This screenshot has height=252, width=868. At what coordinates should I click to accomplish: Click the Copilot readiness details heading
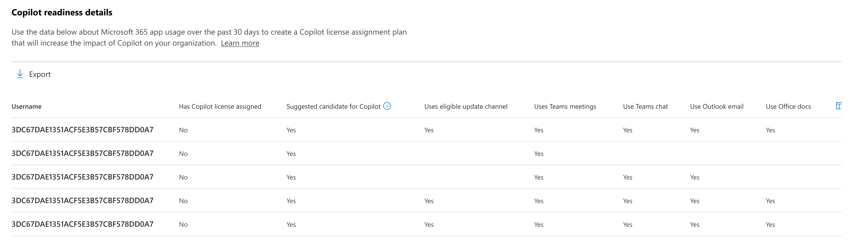point(62,12)
